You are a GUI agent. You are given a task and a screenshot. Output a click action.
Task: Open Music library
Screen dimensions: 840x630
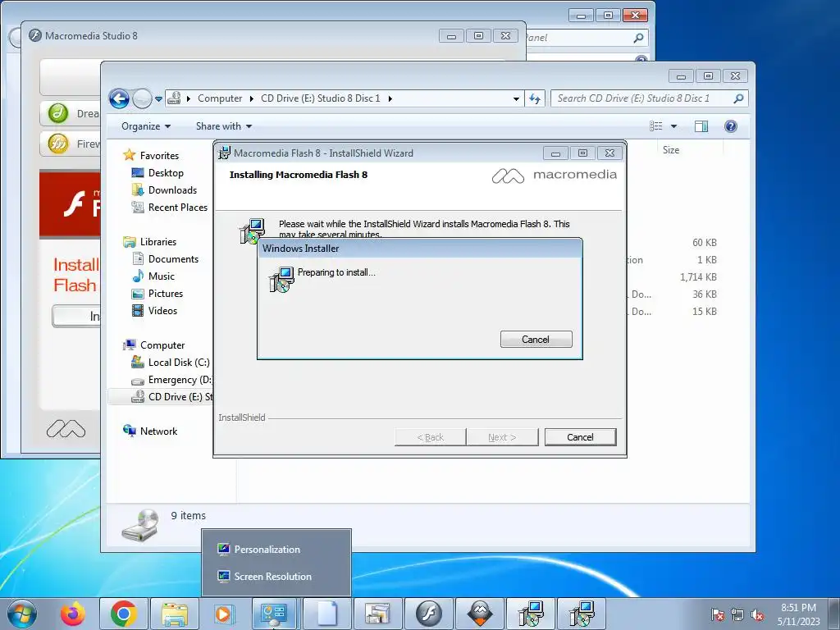click(162, 276)
